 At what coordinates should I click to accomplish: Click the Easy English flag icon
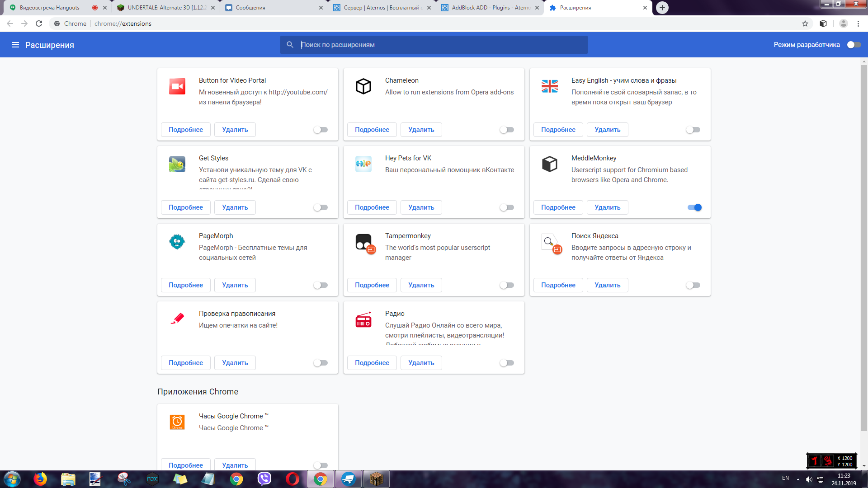pyautogui.click(x=550, y=86)
